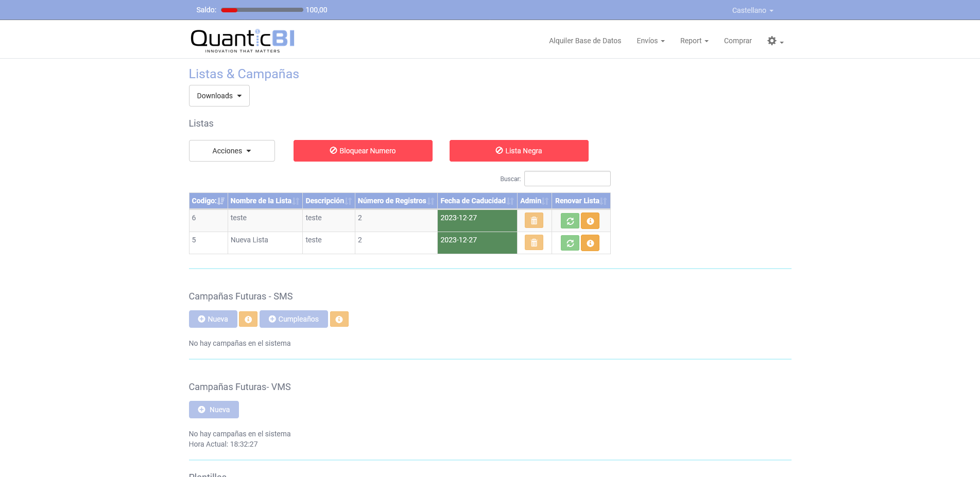Screen dimensions: 980x477
Task: Click the Lista Negra button
Action: click(519, 151)
